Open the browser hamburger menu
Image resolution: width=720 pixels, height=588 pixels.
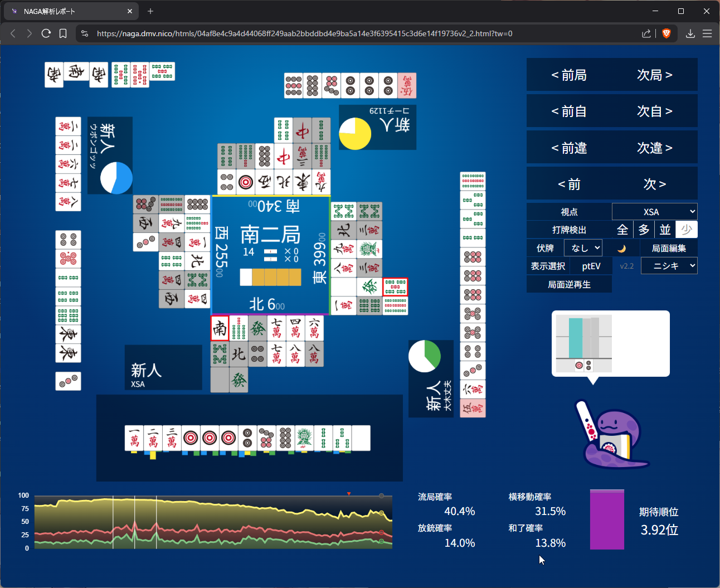(x=707, y=33)
